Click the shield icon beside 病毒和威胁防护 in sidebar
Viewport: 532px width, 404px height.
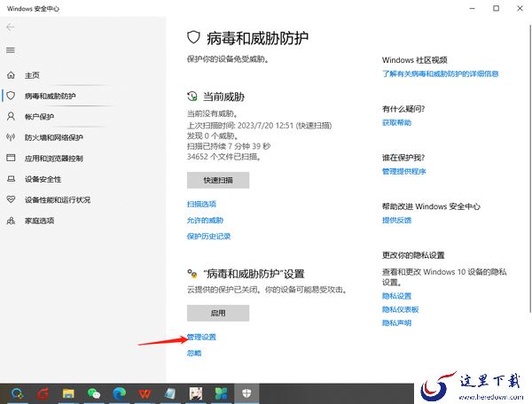[x=11, y=96]
